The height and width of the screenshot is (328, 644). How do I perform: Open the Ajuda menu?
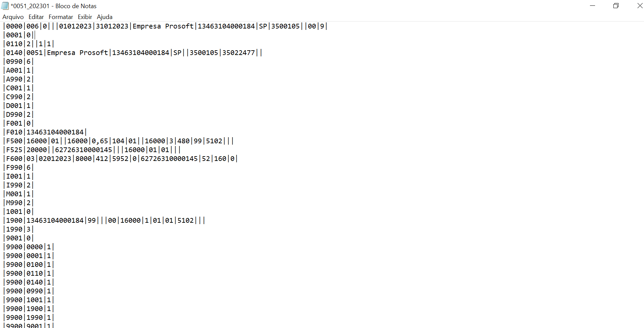pyautogui.click(x=105, y=17)
